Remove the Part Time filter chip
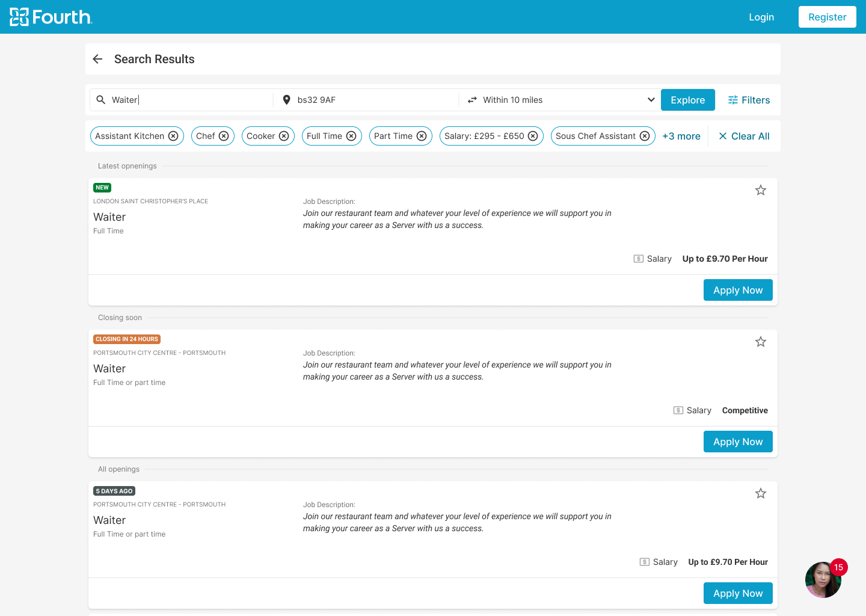Screen dimensions: 866x616 (422, 136)
